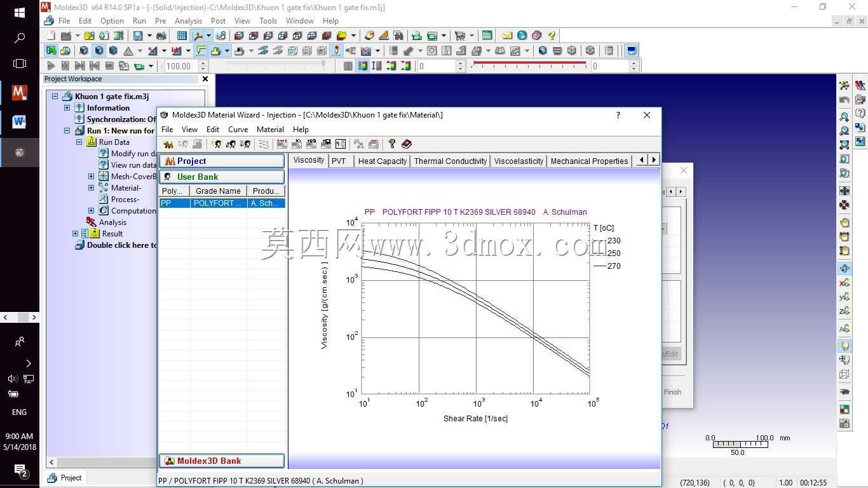Open the Windows notification center icon
Viewport: 868px width, 488px height.
pos(20,471)
